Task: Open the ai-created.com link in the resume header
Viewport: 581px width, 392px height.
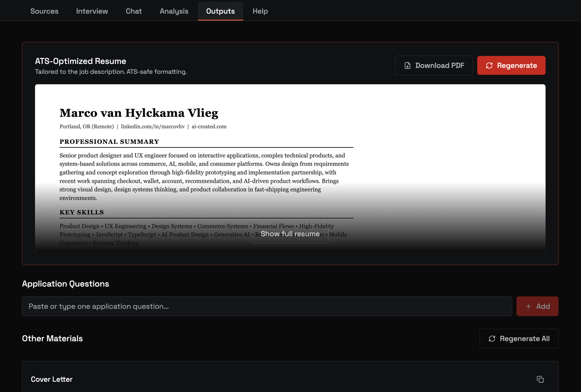Action: pyautogui.click(x=209, y=127)
